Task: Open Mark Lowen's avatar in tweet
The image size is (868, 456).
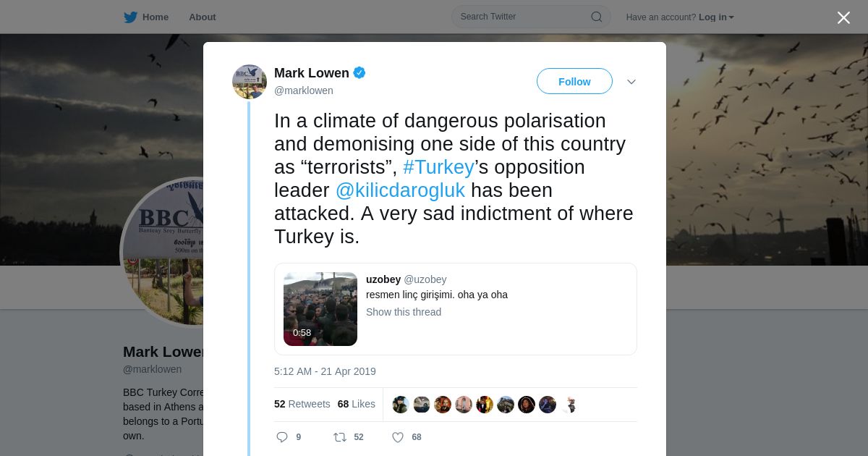Action: coord(250,82)
